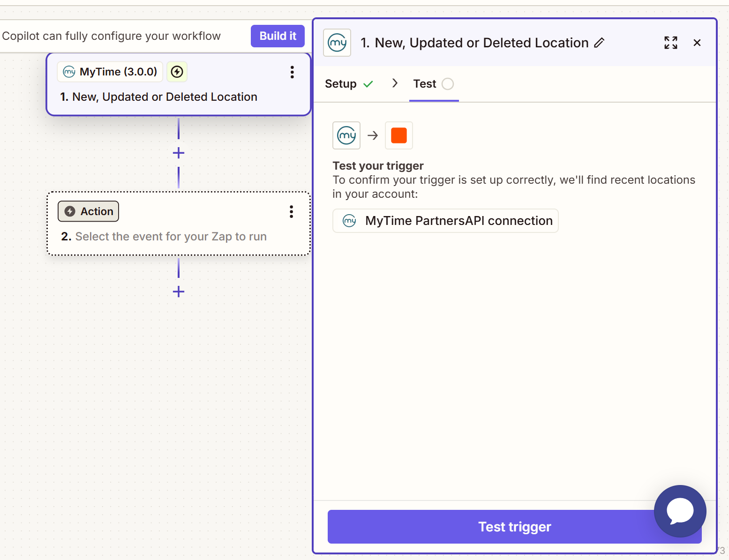This screenshot has width=729, height=560.
Task: Open the chat support bubble
Action: click(680, 511)
